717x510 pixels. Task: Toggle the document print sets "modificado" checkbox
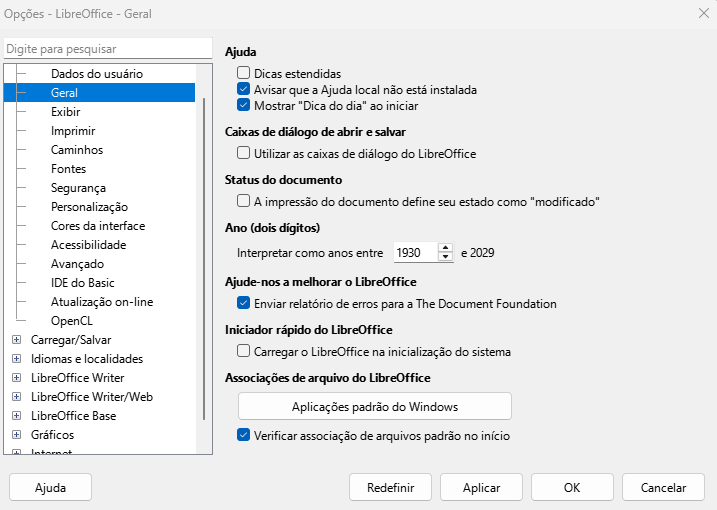(x=243, y=201)
